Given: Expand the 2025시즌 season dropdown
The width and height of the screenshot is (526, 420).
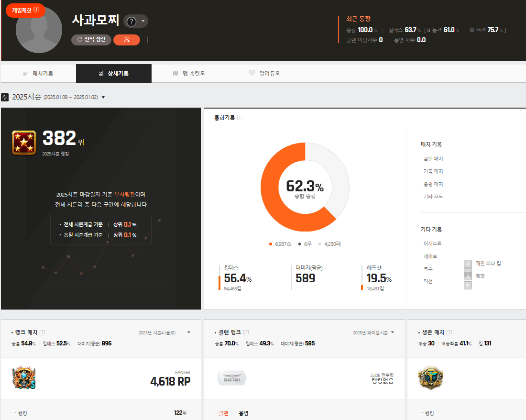Looking at the screenshot, I should 103,98.
